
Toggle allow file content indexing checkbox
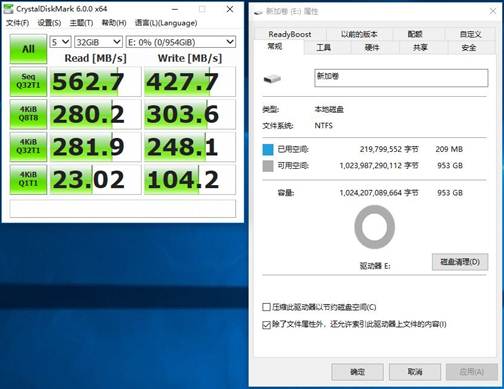266,324
